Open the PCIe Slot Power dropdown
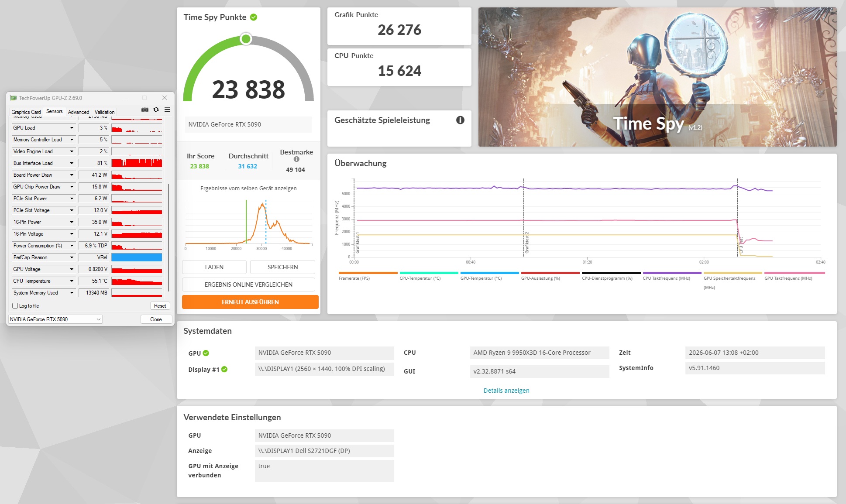 pos(72,199)
